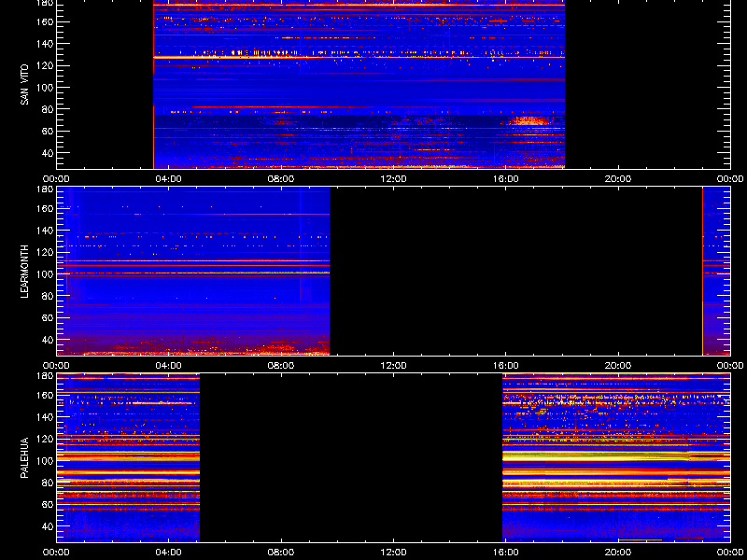Screen dimensions: 747x560
Task: Click the 60 frequency tick label on San Vito axis
Action: coord(49,131)
